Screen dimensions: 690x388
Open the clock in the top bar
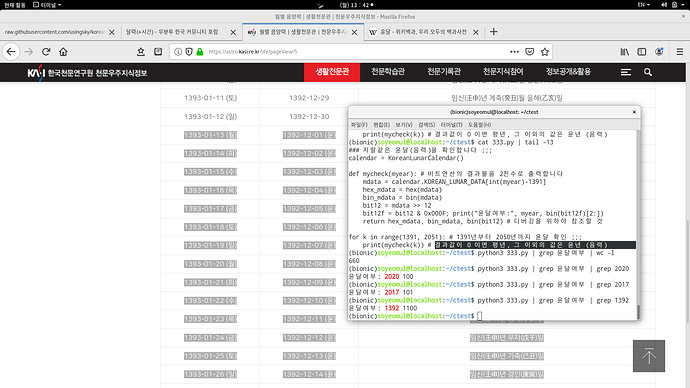[356, 4]
